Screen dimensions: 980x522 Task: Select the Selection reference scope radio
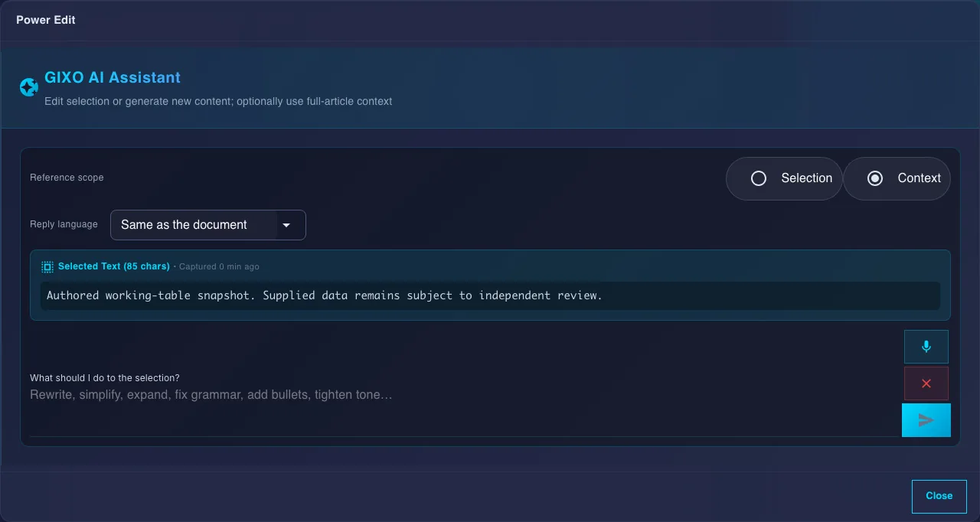click(784, 178)
